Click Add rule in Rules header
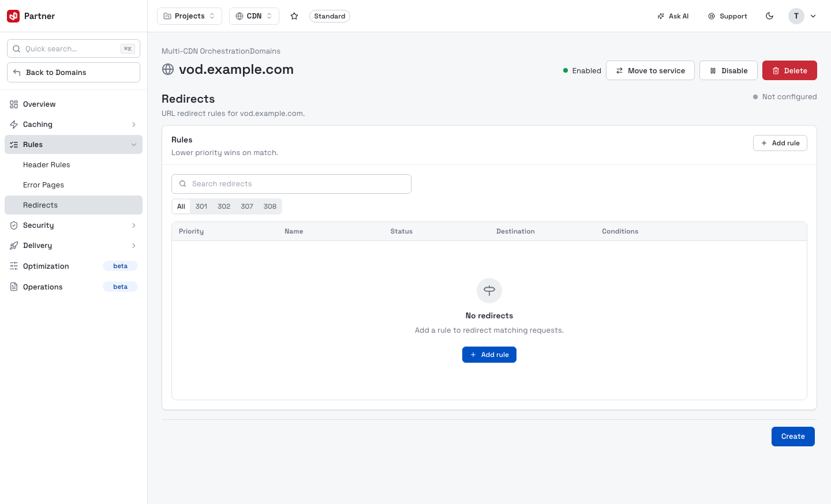This screenshot has height=504, width=831. point(780,143)
